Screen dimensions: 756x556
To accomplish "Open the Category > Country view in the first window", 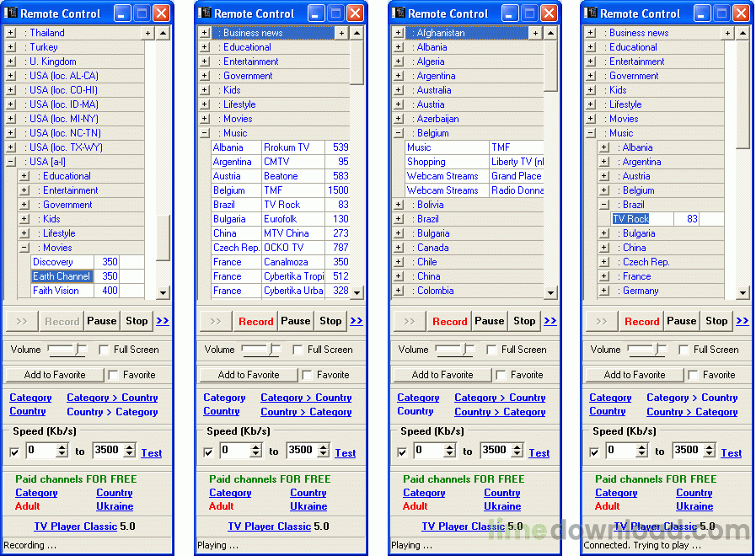I will coord(112,398).
